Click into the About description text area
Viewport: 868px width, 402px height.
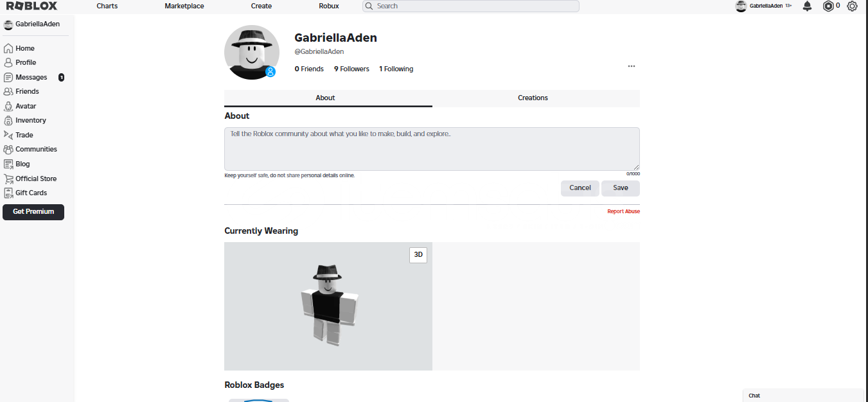pos(432,149)
